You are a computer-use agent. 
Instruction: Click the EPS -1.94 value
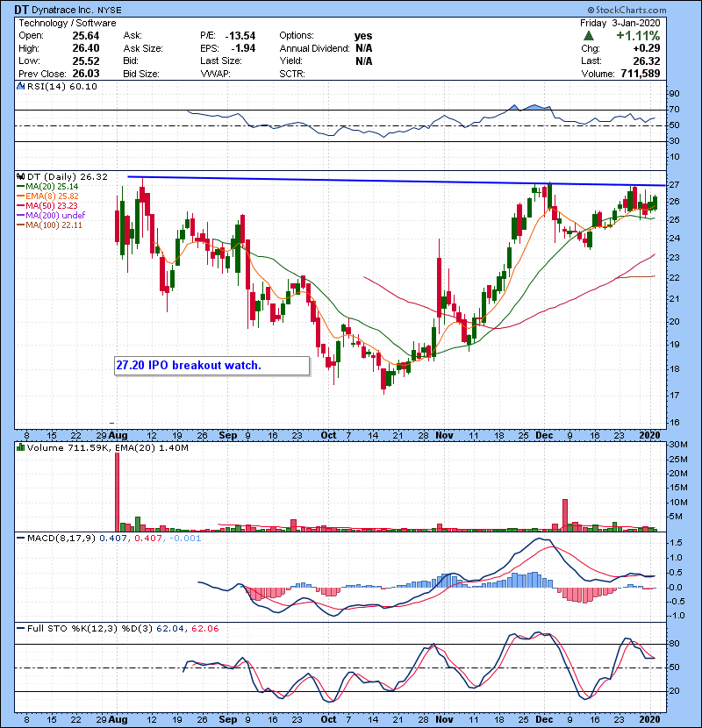click(x=243, y=48)
